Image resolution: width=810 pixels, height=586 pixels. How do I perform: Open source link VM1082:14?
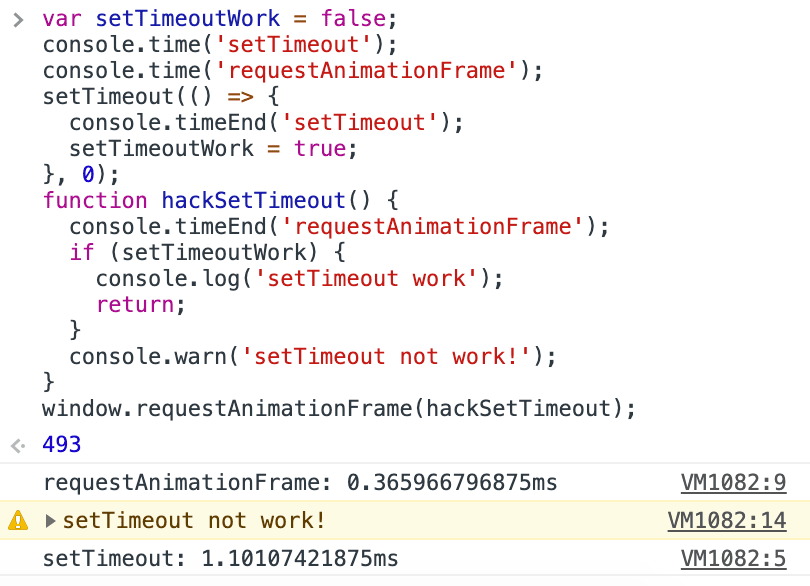tap(727, 520)
